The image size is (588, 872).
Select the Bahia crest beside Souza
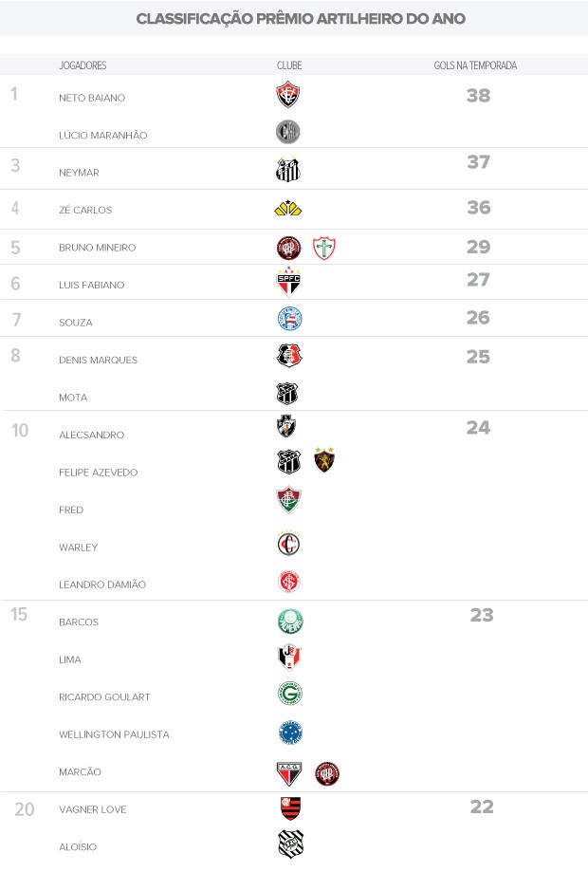(288, 320)
